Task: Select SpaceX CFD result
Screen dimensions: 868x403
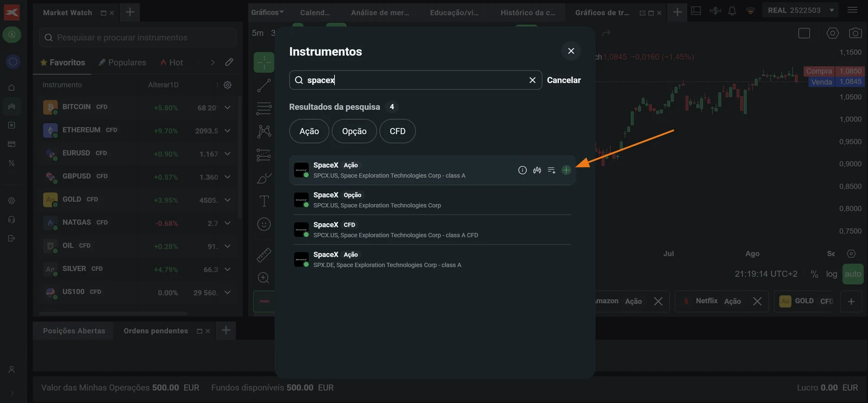Action: tap(432, 230)
